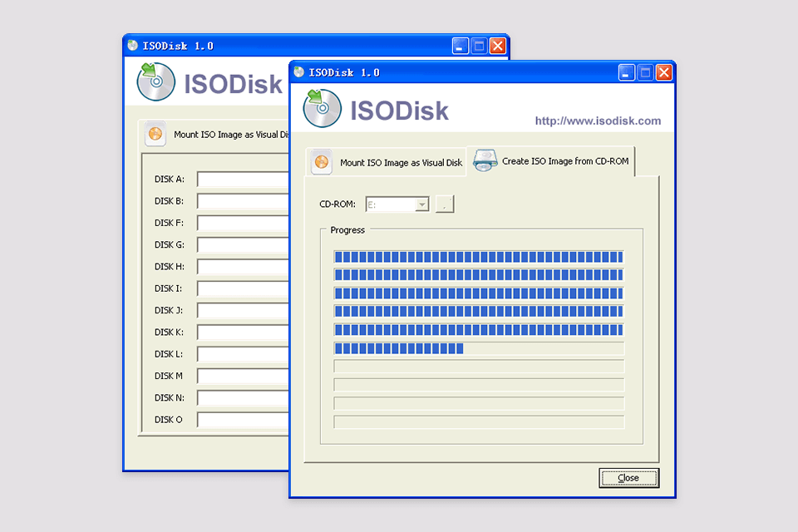Click the ISODisk disc logo in front window
The image size is (798, 532).
tap(323, 109)
